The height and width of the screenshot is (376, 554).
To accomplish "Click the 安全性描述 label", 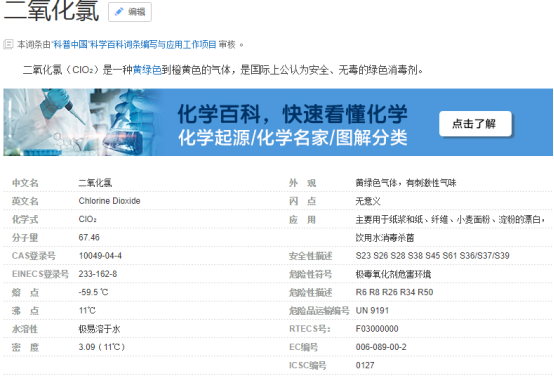I will pos(311,256).
